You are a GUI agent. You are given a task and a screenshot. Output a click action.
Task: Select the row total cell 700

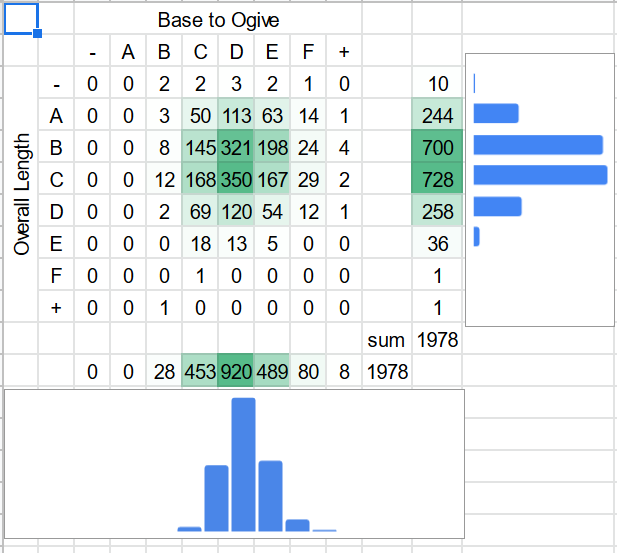click(x=437, y=148)
